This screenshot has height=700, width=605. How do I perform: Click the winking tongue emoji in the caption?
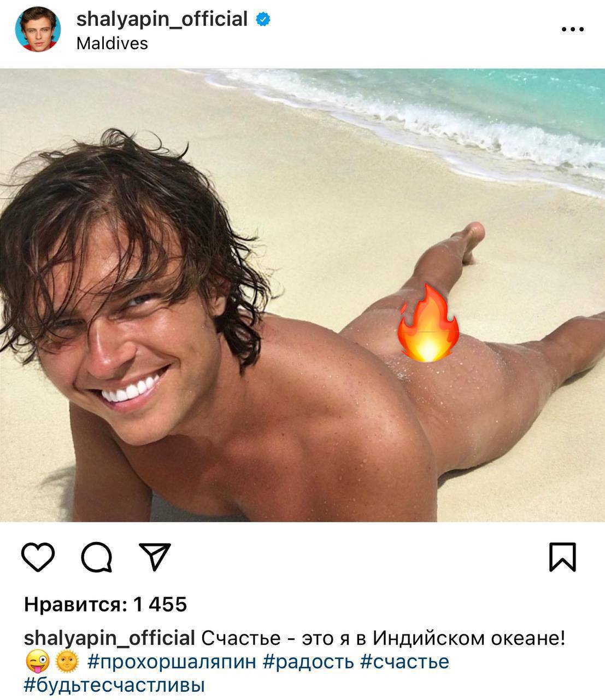(36, 662)
